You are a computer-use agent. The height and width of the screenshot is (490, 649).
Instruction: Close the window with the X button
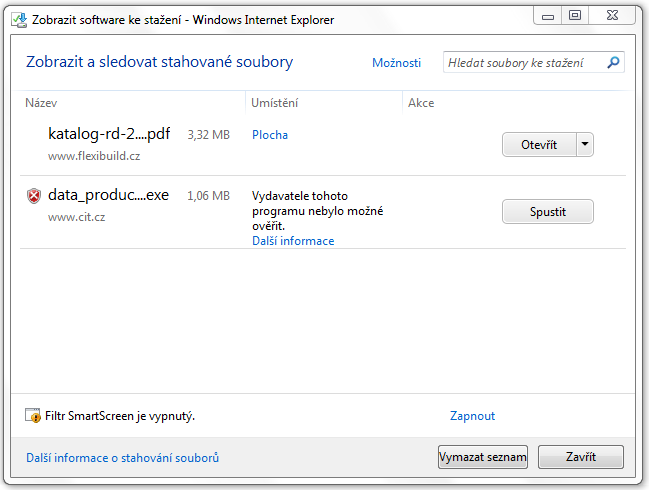[x=612, y=16]
